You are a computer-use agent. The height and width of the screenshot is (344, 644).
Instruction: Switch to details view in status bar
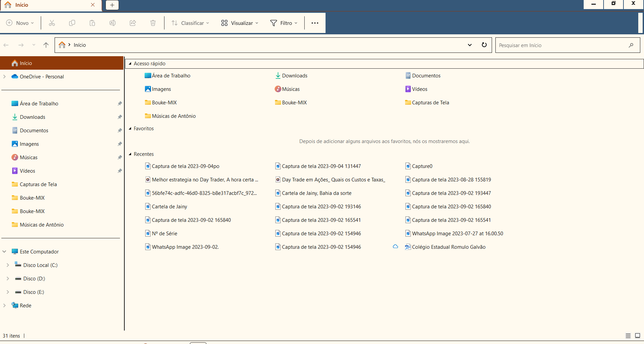(x=628, y=336)
